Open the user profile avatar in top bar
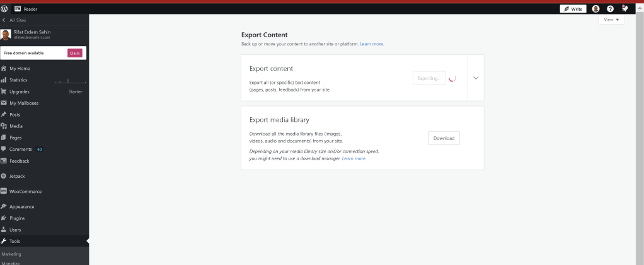This screenshot has height=265, width=644. (x=595, y=9)
